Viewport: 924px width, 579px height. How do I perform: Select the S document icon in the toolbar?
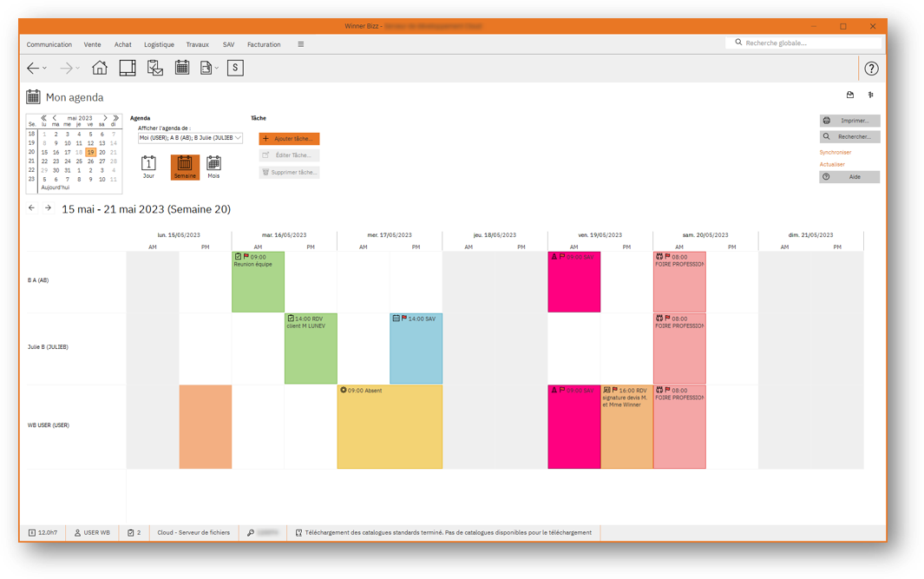[235, 67]
